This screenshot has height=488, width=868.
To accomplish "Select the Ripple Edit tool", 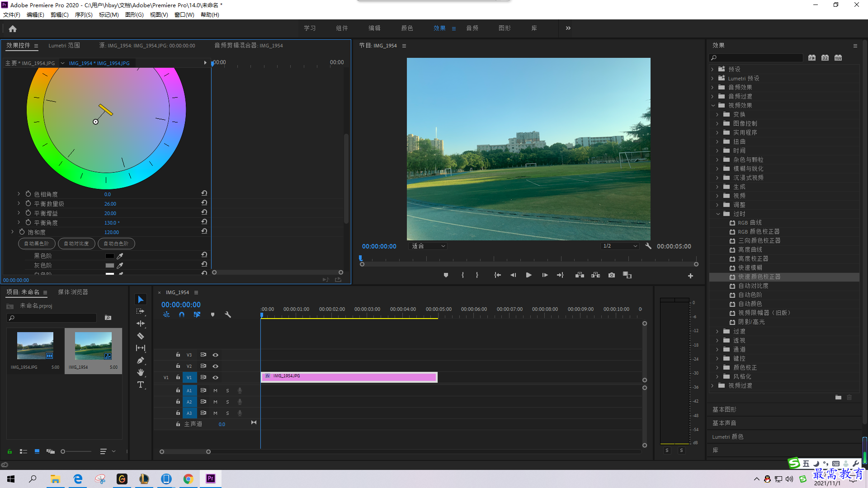I will click(x=141, y=324).
